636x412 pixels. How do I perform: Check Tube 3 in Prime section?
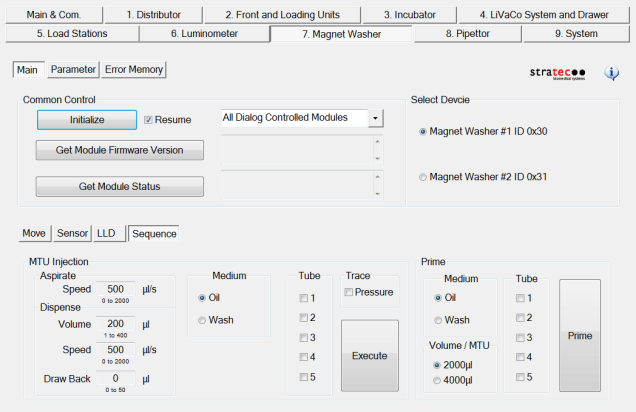click(x=521, y=337)
